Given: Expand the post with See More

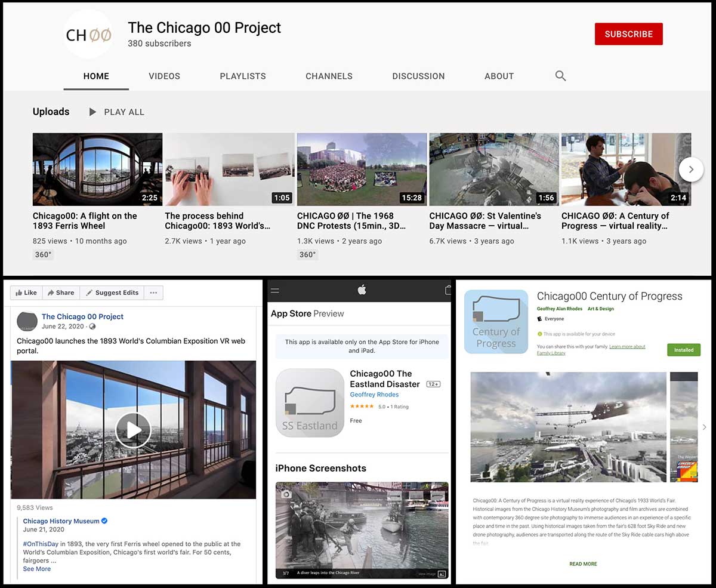Looking at the screenshot, I should click(37, 569).
